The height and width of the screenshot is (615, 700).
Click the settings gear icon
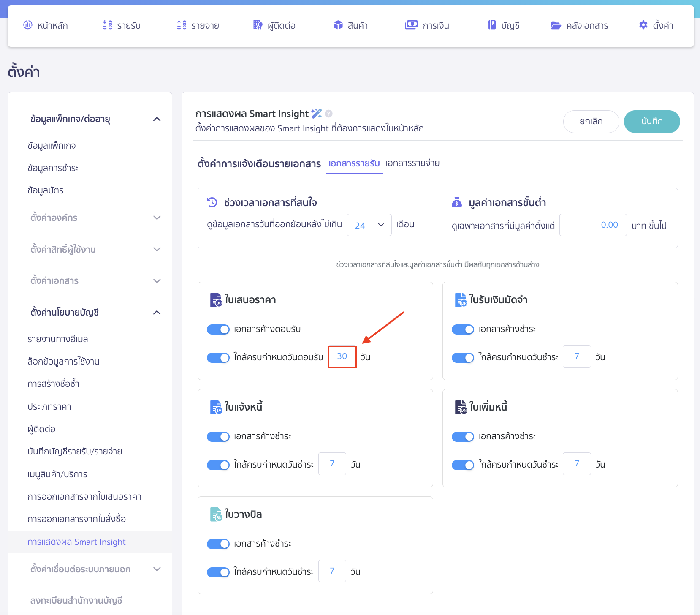643,25
